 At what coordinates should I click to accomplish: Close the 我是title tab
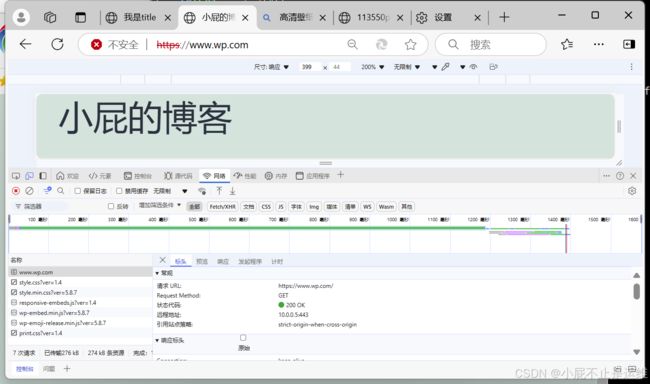pyautogui.click(x=167, y=17)
